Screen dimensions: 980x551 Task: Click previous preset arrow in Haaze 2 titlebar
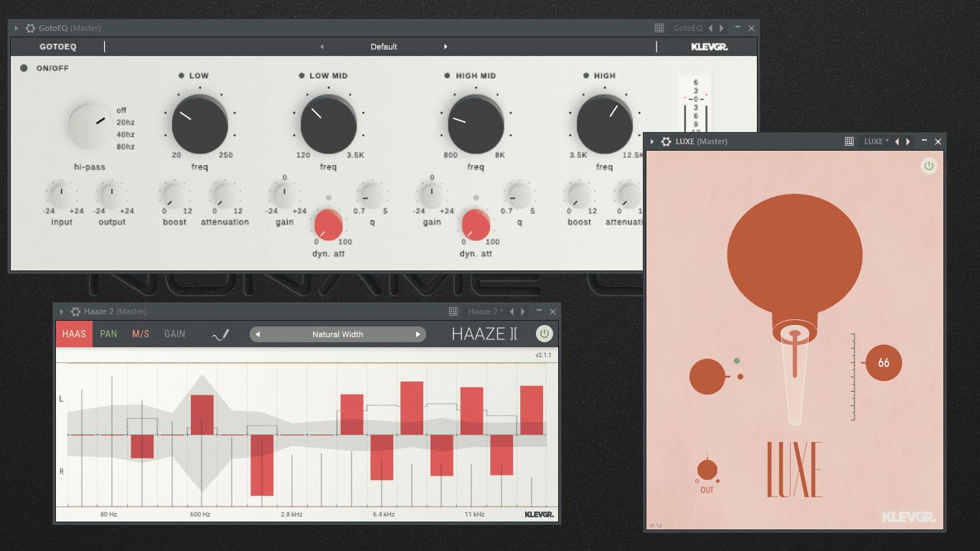[x=512, y=311]
